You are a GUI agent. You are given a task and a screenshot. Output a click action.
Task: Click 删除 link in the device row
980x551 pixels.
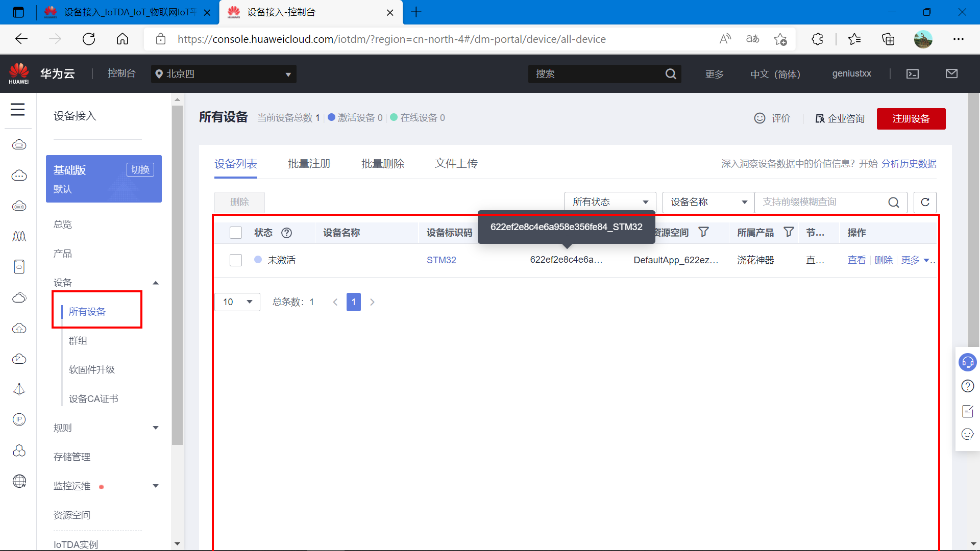(884, 260)
